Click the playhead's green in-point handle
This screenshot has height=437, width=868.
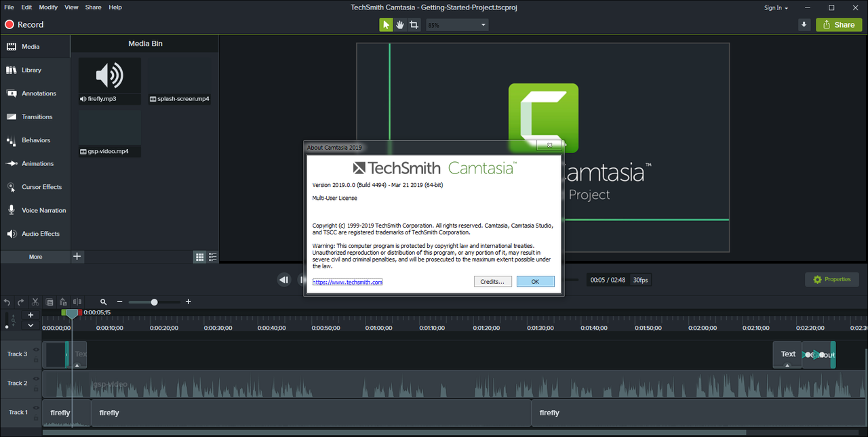64,312
